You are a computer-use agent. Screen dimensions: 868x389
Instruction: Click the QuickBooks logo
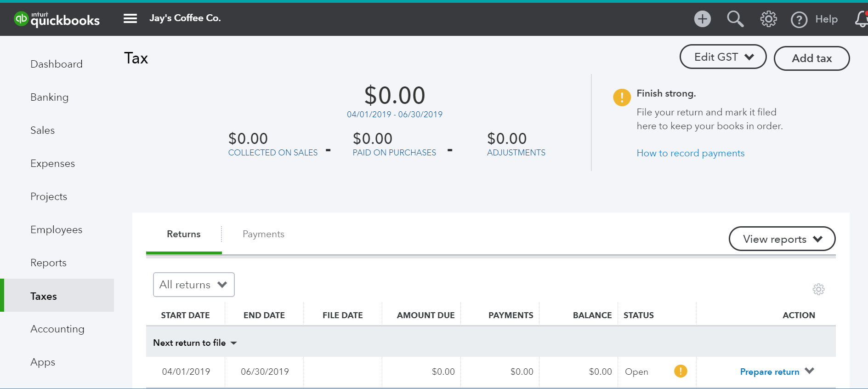click(x=57, y=19)
